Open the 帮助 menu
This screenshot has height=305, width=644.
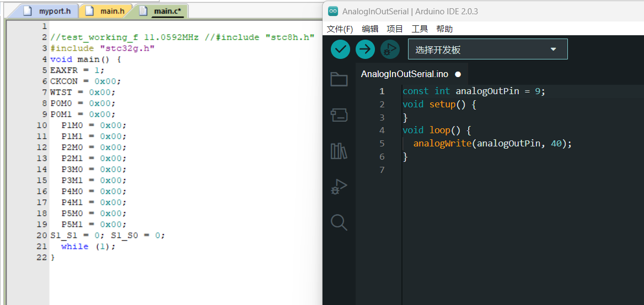(444, 29)
